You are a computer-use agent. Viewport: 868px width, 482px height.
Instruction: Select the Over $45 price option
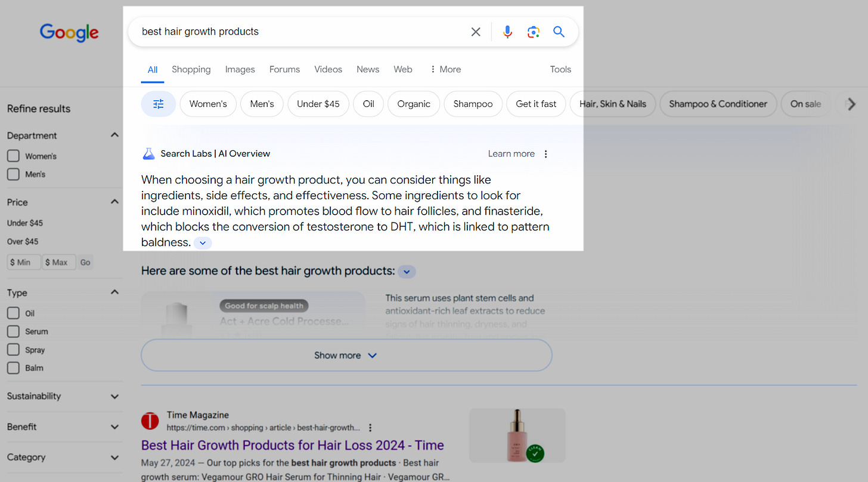coord(23,242)
